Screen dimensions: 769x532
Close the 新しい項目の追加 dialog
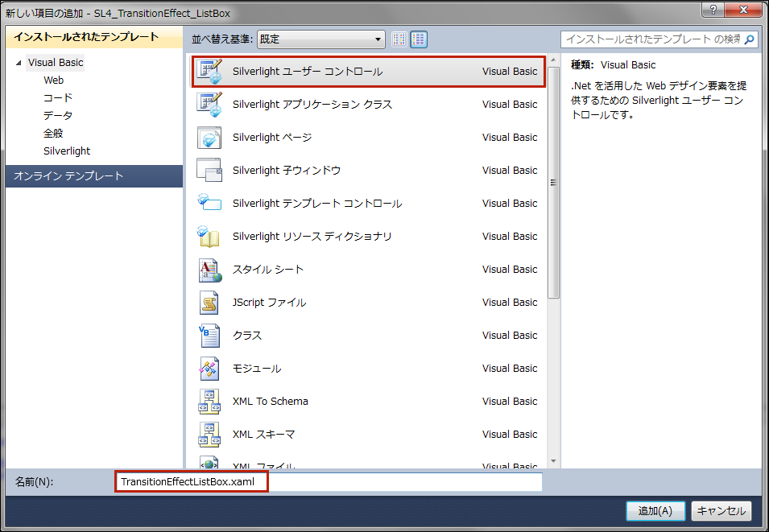click(743, 10)
